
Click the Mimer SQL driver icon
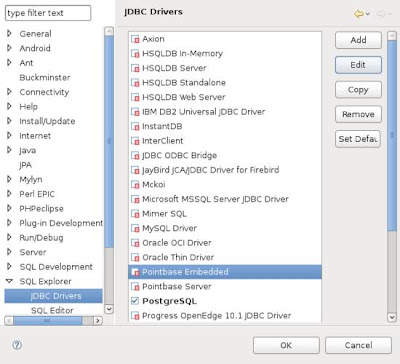pyautogui.click(x=135, y=214)
